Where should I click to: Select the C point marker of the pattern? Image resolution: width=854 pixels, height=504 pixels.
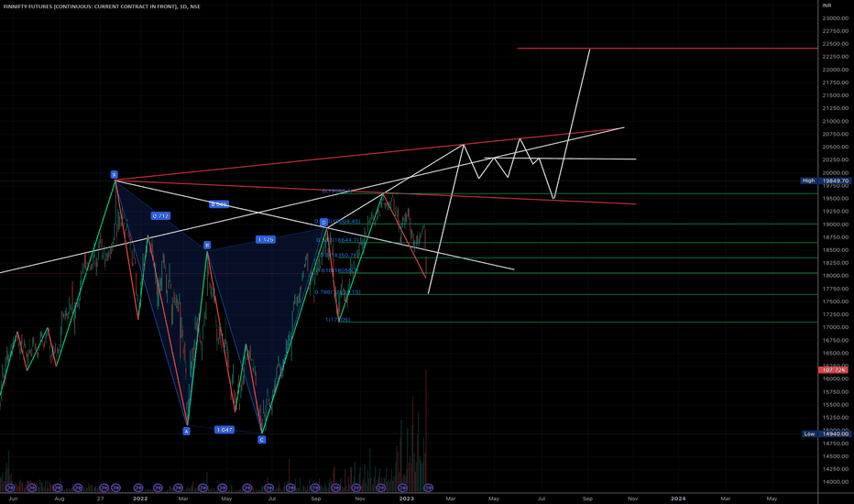tap(262, 440)
